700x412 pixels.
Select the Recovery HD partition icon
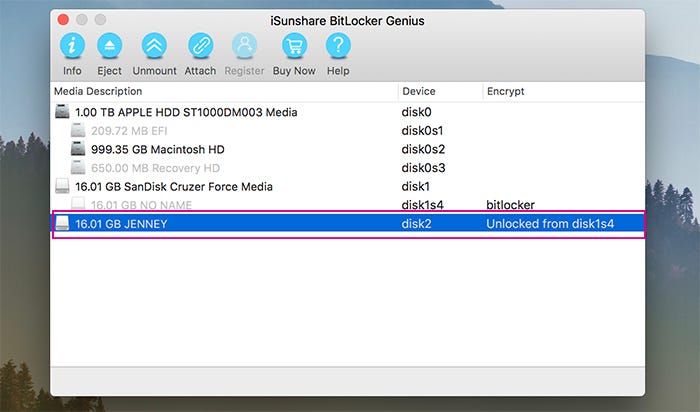point(78,167)
